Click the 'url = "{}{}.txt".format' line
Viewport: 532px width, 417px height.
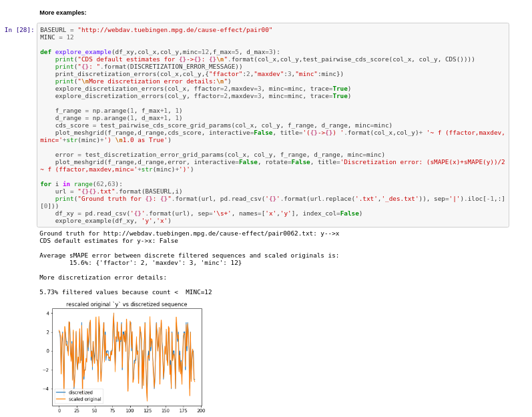119,191
